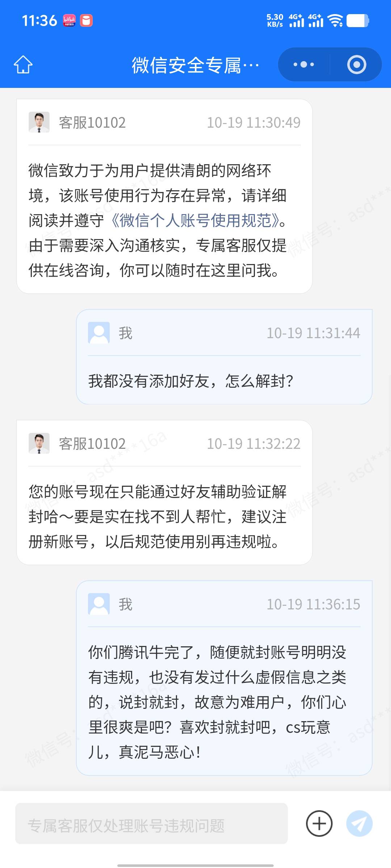Tap the agent reply about 好友辅助验证解封
Image resolution: width=391 pixels, height=868 pixels.
coord(157,516)
